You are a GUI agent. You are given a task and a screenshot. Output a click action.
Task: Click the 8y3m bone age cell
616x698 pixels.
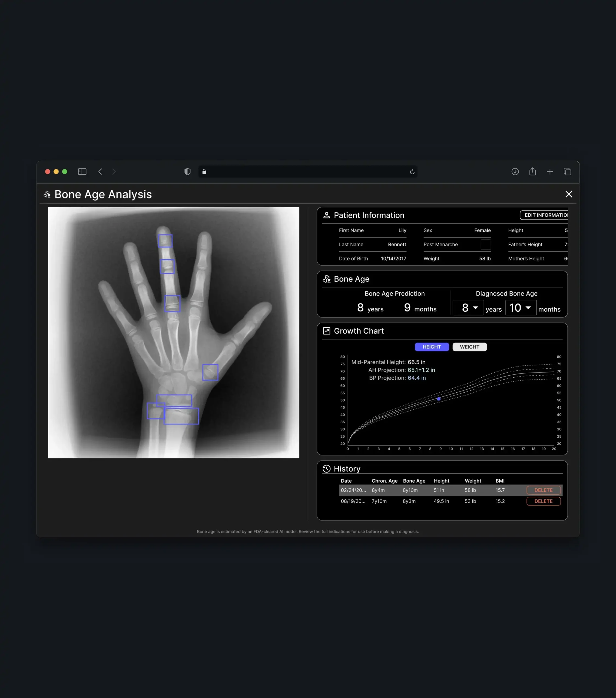[x=409, y=501]
